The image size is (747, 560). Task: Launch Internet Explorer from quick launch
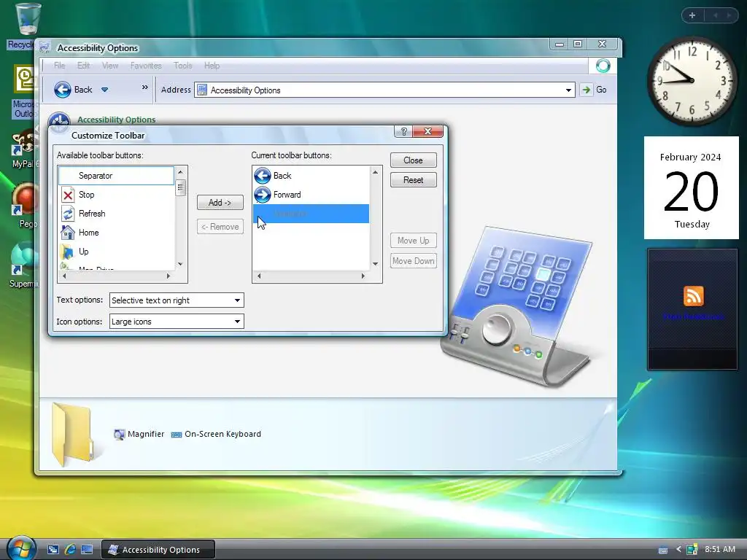(x=70, y=550)
